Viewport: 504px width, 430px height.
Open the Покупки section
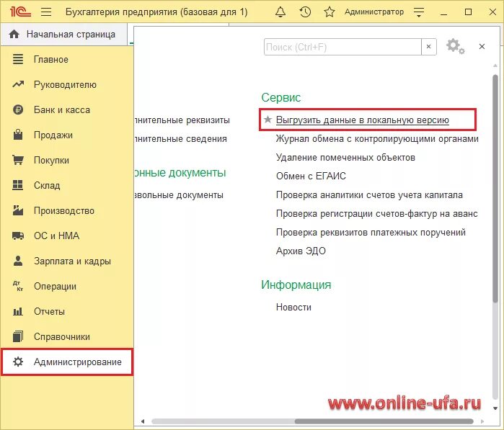[51, 160]
